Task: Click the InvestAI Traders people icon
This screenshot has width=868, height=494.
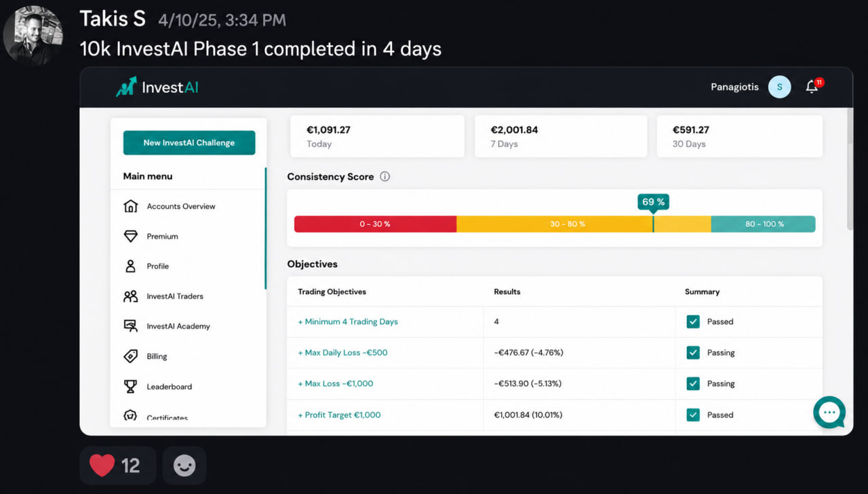Action: point(131,297)
